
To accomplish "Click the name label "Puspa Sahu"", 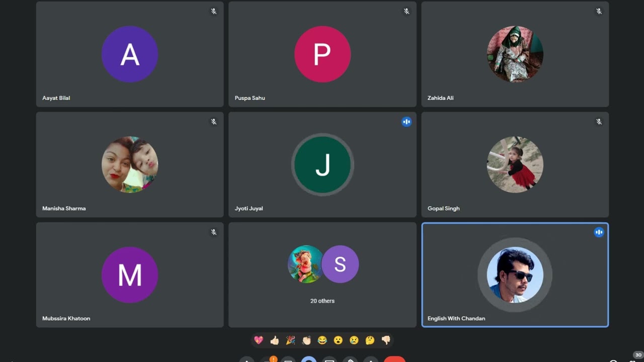I will (250, 98).
